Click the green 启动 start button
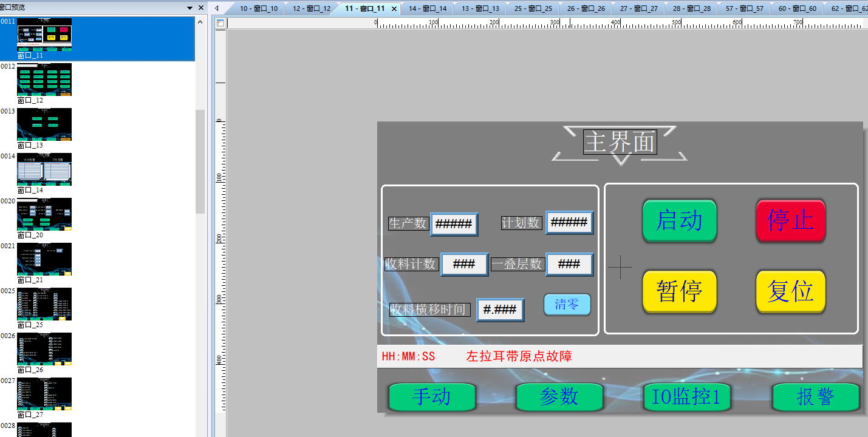Viewport: 868px width, 437px height. coord(679,221)
